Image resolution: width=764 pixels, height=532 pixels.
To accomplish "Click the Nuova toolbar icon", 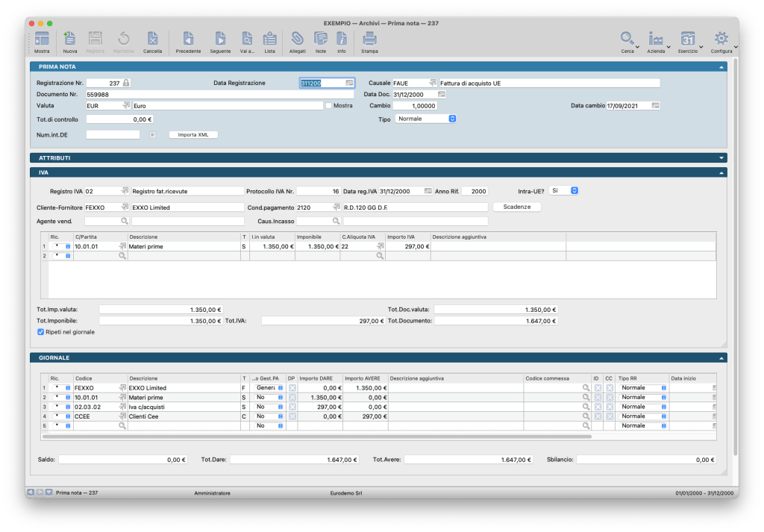I will point(70,40).
